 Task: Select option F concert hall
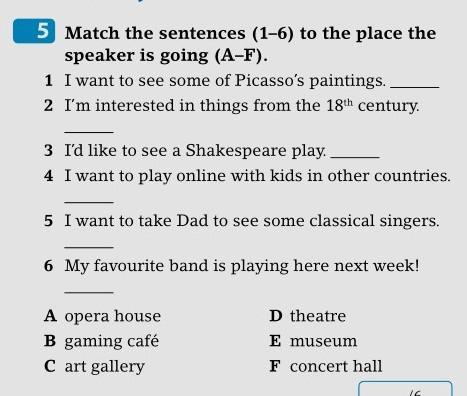coord(326,366)
